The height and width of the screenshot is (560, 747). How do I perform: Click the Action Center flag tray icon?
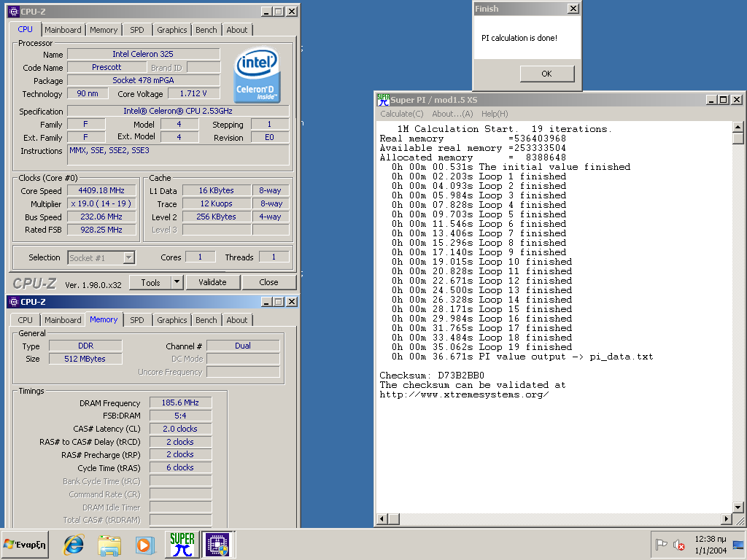[661, 544]
